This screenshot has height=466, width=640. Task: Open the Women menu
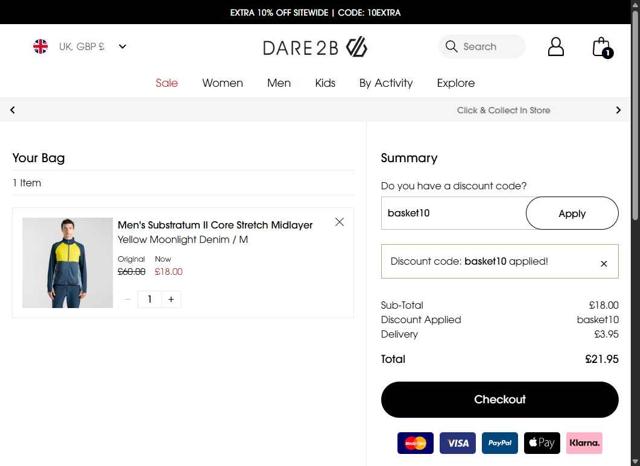(x=222, y=83)
